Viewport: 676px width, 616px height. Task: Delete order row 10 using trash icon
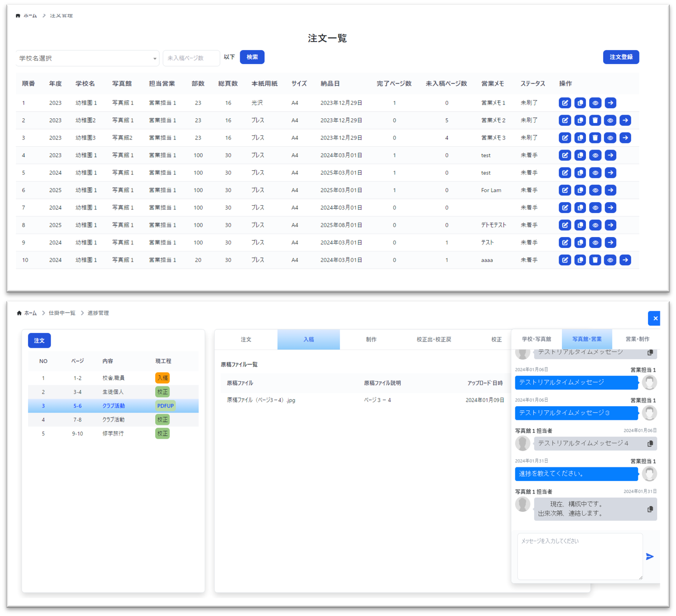click(595, 260)
